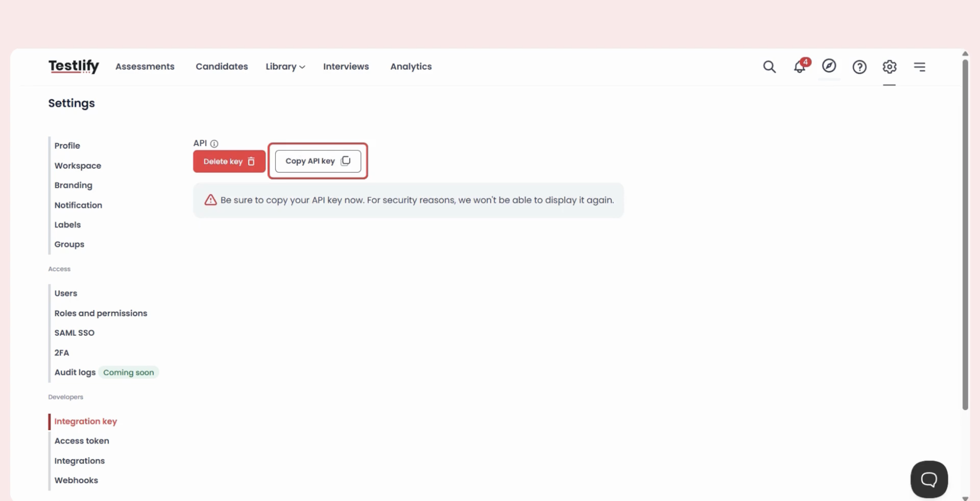Go to Candidates in the navigation bar
Screen dimensions: 980x501
221,67
